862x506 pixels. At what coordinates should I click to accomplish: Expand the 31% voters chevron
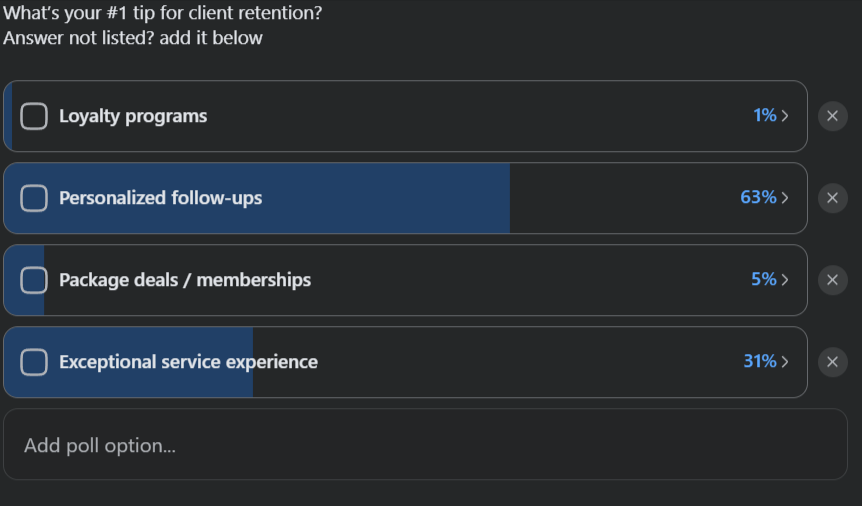point(785,362)
